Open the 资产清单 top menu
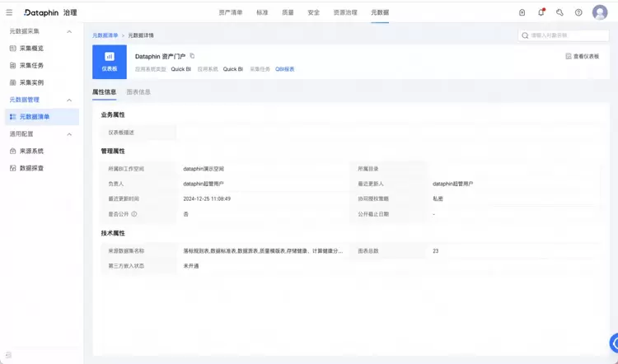 231,12
